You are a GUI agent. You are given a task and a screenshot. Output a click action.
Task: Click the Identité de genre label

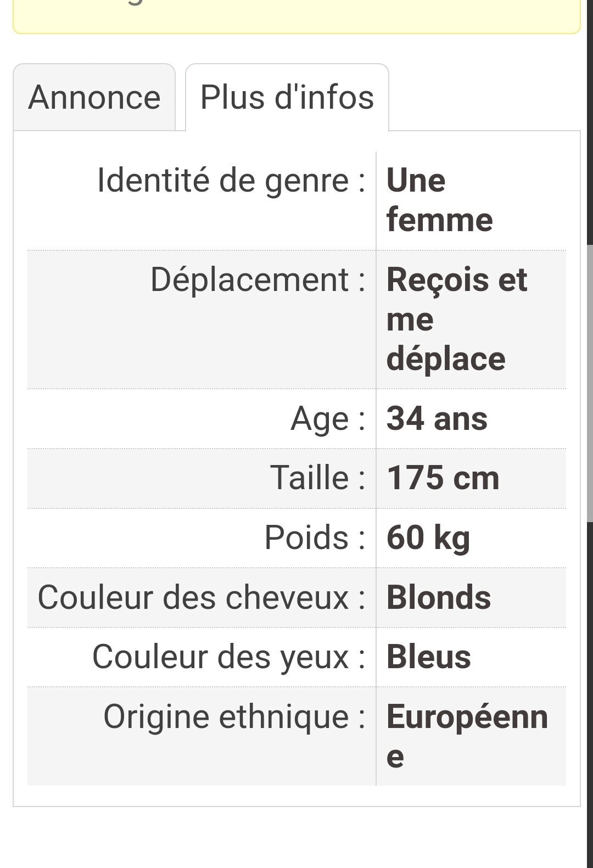point(231,180)
